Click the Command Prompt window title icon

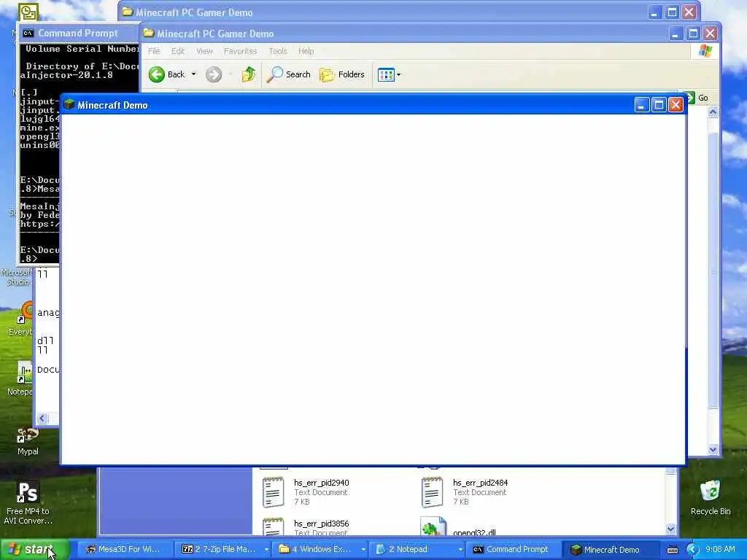click(x=28, y=33)
